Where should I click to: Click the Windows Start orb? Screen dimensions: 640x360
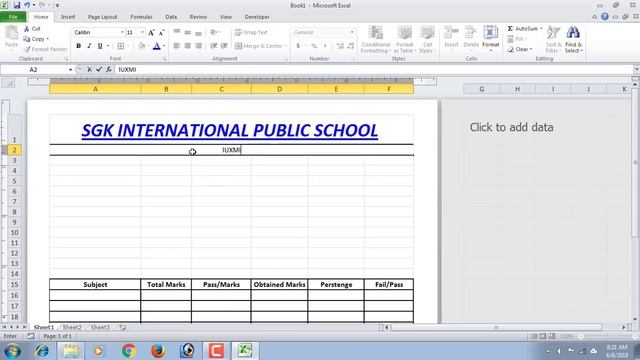[12, 351]
